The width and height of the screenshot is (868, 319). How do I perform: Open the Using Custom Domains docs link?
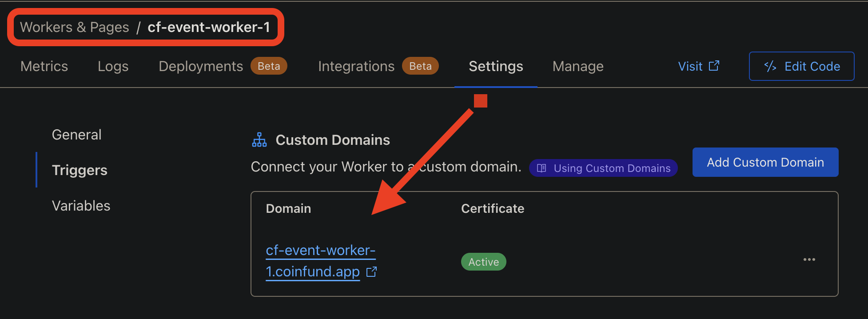click(x=603, y=168)
